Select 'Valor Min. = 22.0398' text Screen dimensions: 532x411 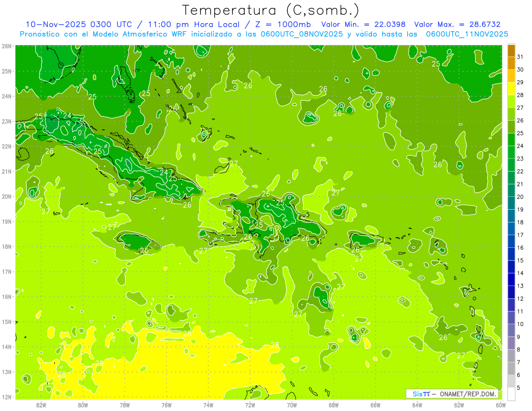click(x=364, y=24)
